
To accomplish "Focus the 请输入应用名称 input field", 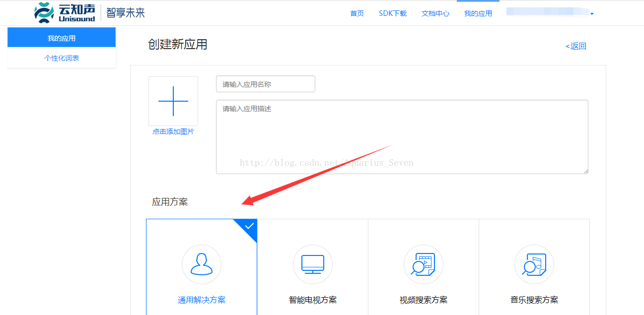I will pos(266,84).
